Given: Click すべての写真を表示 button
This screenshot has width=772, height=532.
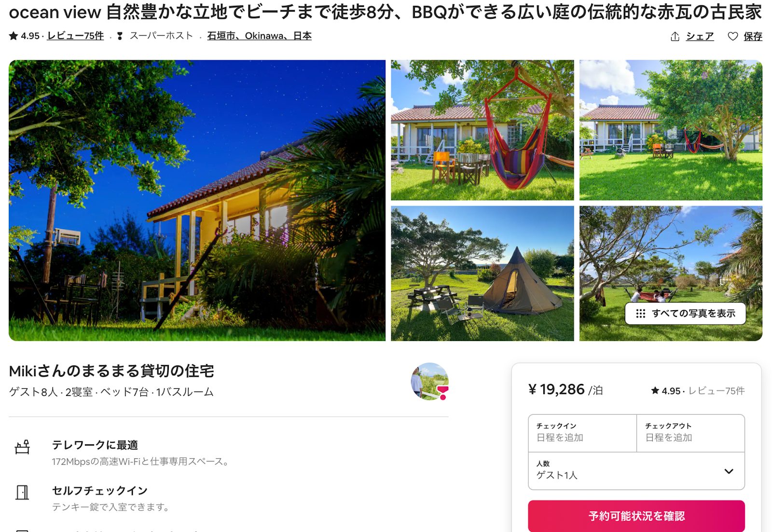Looking at the screenshot, I should tap(685, 314).
